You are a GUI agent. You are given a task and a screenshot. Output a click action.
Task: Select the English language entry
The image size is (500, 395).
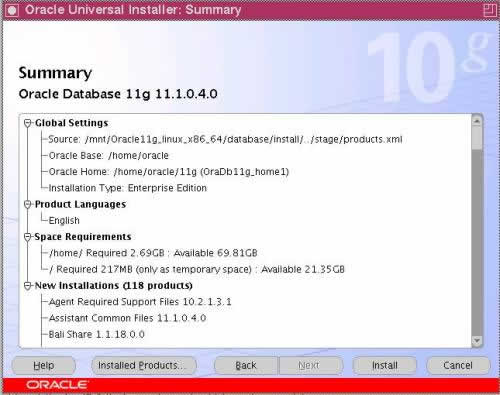pos(64,221)
